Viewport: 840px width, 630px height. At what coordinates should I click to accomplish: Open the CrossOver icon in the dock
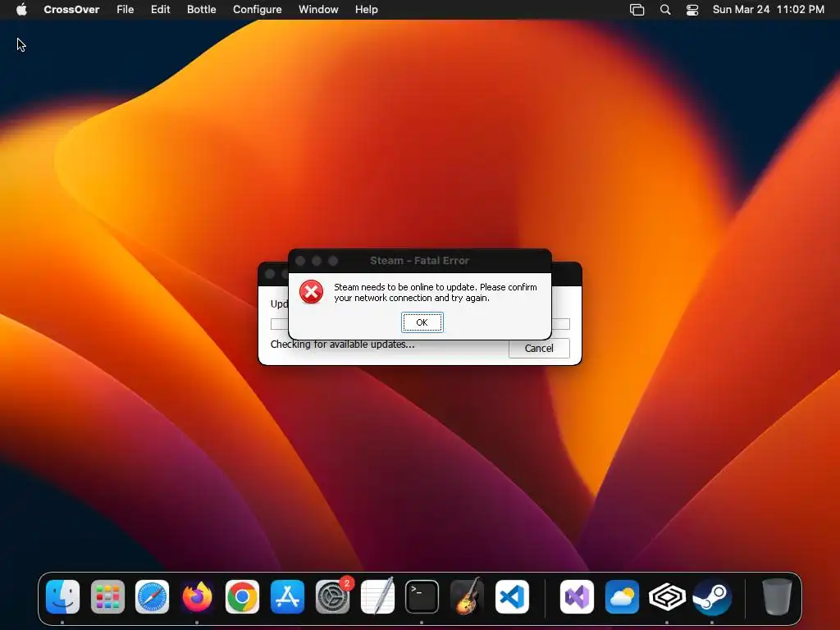pos(667,597)
